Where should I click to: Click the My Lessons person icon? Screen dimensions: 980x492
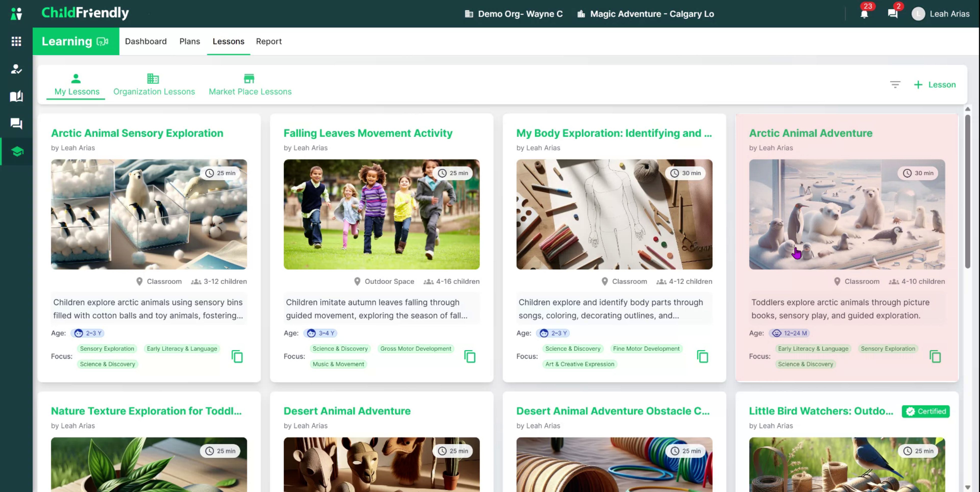tap(76, 78)
